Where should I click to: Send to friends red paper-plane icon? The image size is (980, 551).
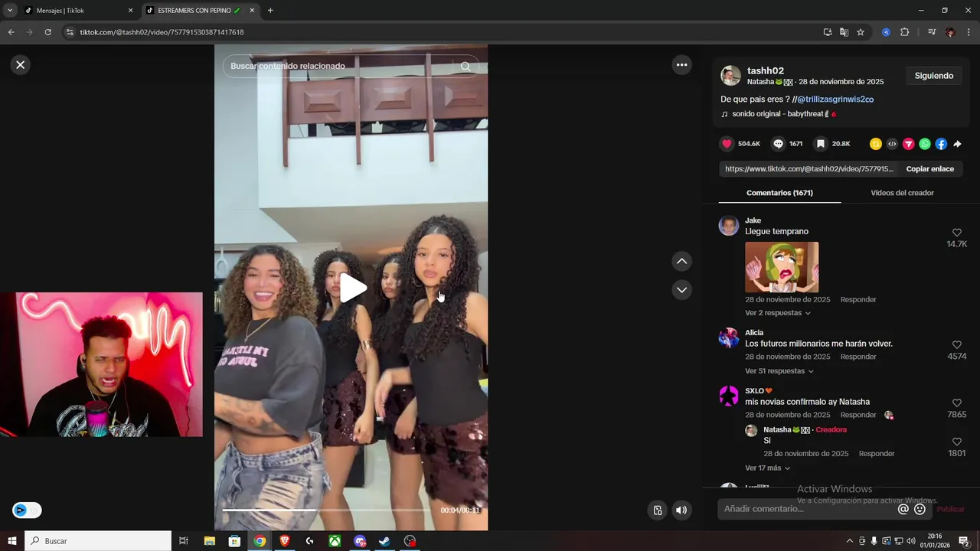pos(908,144)
